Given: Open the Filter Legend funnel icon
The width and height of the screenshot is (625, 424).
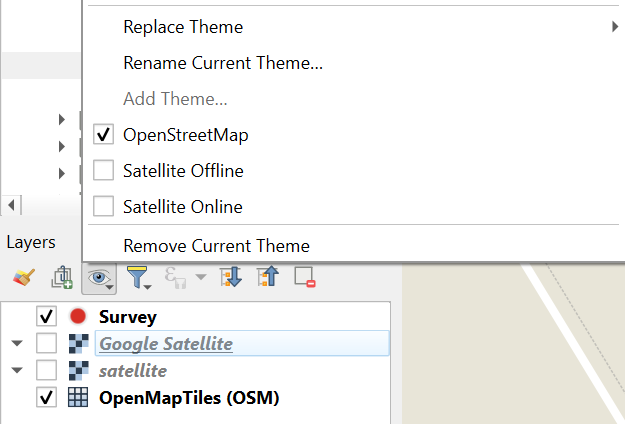Looking at the screenshot, I should pyautogui.click(x=139, y=277).
